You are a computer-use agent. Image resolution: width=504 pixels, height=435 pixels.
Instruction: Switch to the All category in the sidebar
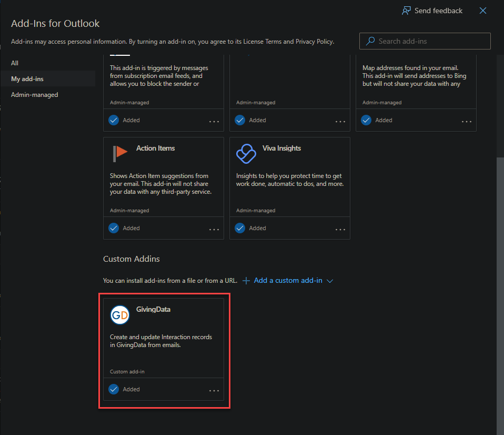[14, 63]
